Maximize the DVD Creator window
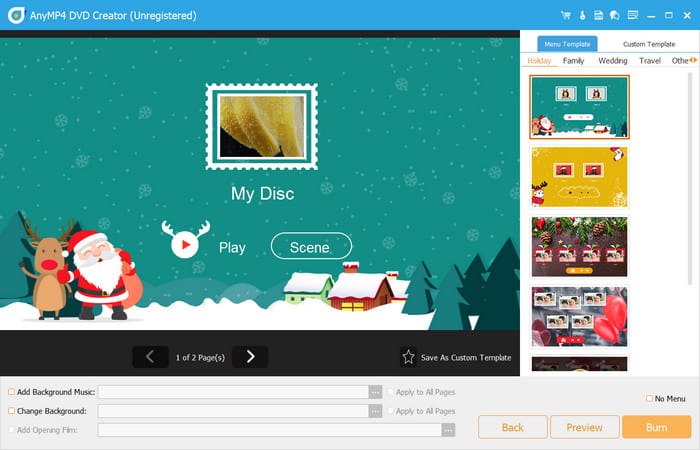700x450 pixels. tap(669, 16)
